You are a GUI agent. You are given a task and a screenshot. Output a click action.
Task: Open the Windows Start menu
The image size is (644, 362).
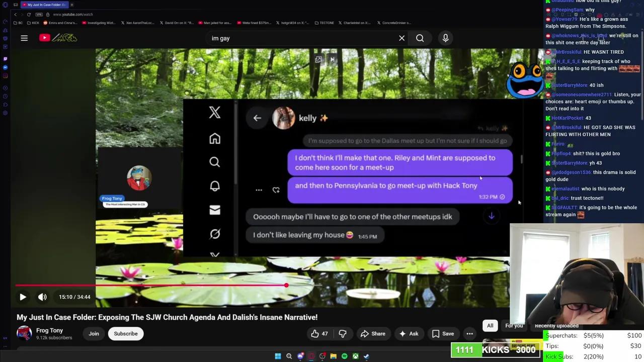click(278, 356)
